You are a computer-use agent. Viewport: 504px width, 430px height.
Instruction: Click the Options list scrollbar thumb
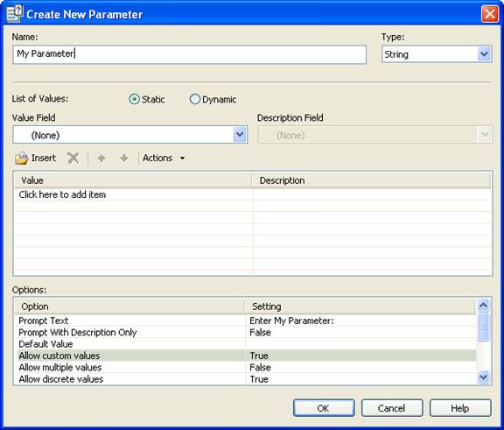483,326
